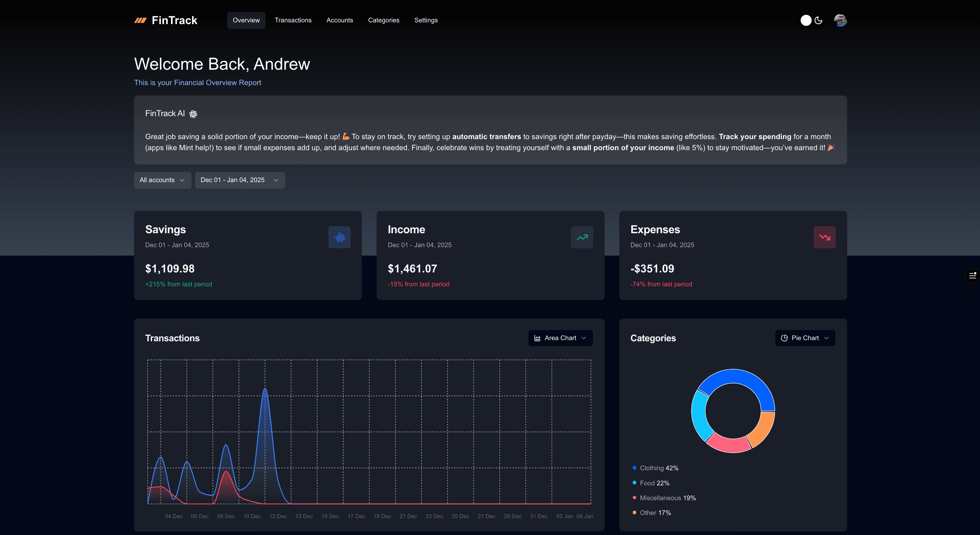Navigate to the Categories page
The width and height of the screenshot is (980, 535).
pyautogui.click(x=384, y=20)
